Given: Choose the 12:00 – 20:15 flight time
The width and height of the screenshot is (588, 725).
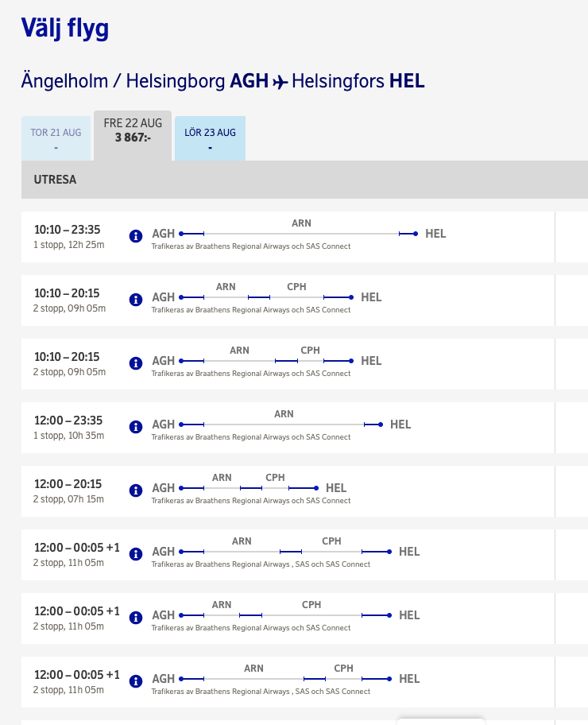Looking at the screenshot, I should (x=67, y=484).
